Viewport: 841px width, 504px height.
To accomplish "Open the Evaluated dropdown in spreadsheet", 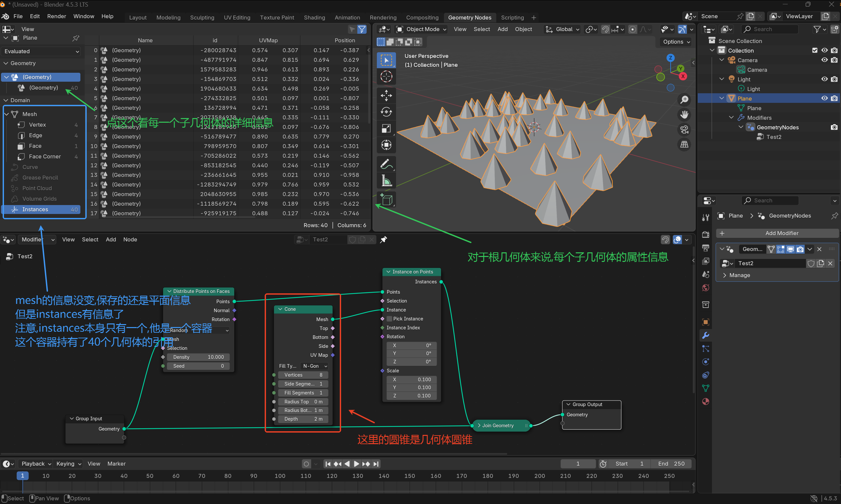I will [x=41, y=51].
